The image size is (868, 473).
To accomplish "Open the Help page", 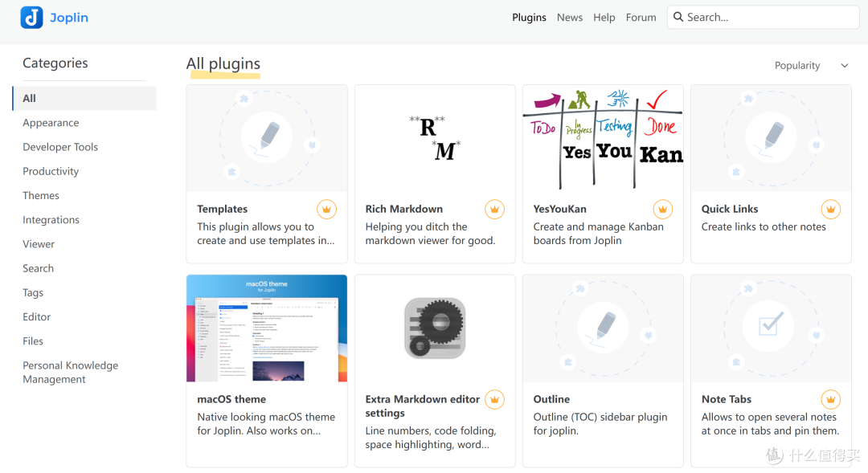I will click(604, 17).
